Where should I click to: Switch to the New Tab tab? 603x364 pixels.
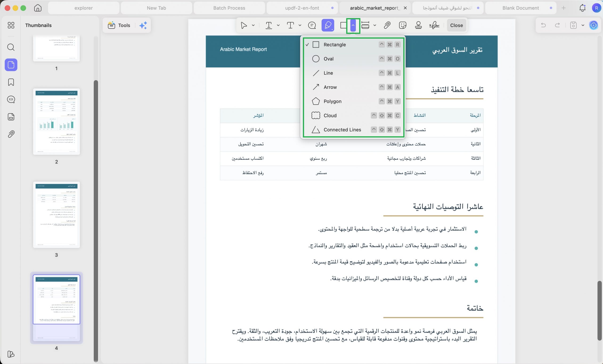point(156,8)
